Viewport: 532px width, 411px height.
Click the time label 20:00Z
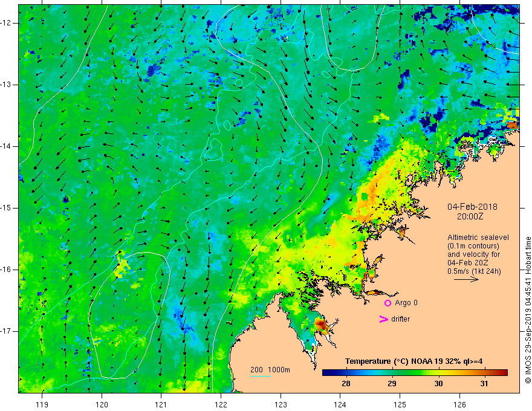tap(470, 216)
